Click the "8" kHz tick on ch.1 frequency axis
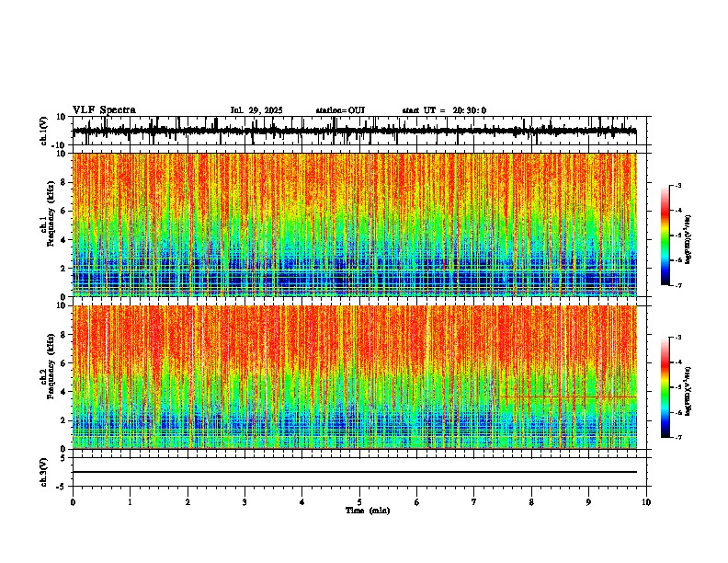The image size is (728, 563). click(64, 182)
